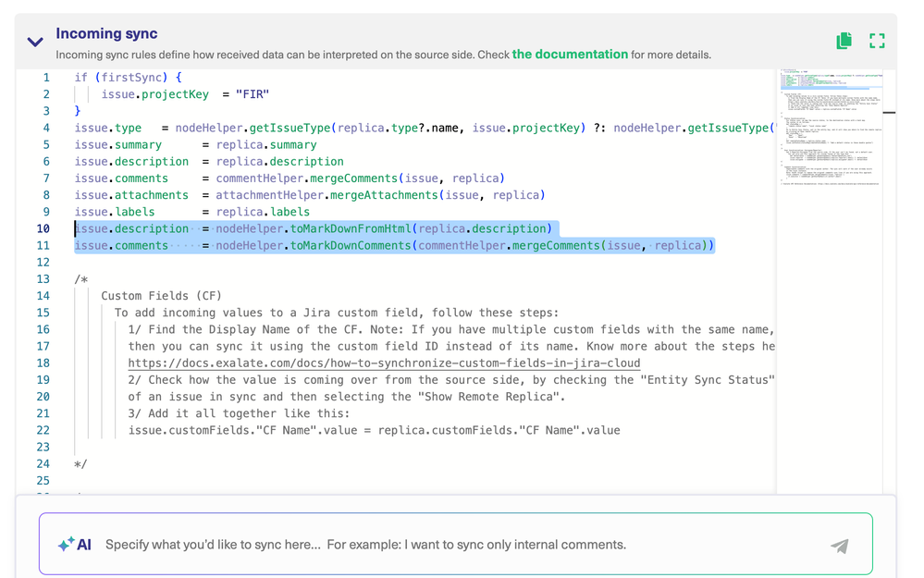Click "Custom Fields (CF)" comment text
Image resolution: width=924 pixels, height=578 pixels.
(162, 296)
